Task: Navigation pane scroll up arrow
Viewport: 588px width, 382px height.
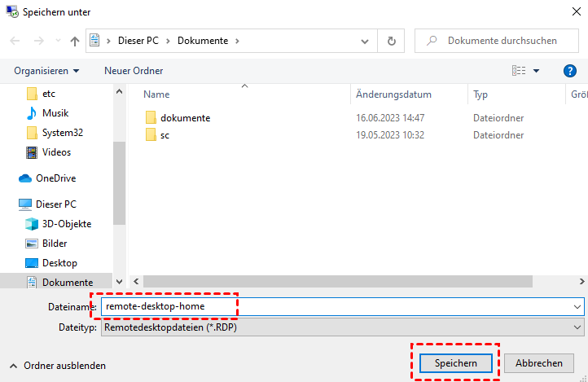Action: click(119, 91)
